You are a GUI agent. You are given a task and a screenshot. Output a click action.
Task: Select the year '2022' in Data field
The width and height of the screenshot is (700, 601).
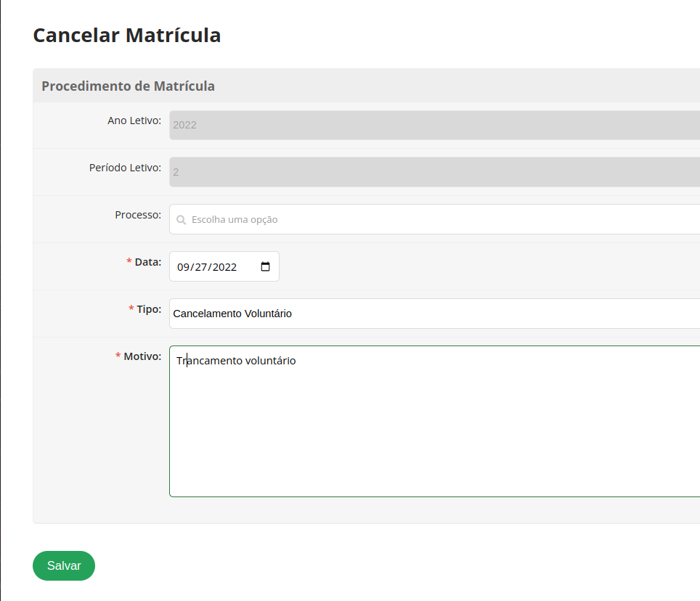pyautogui.click(x=225, y=267)
